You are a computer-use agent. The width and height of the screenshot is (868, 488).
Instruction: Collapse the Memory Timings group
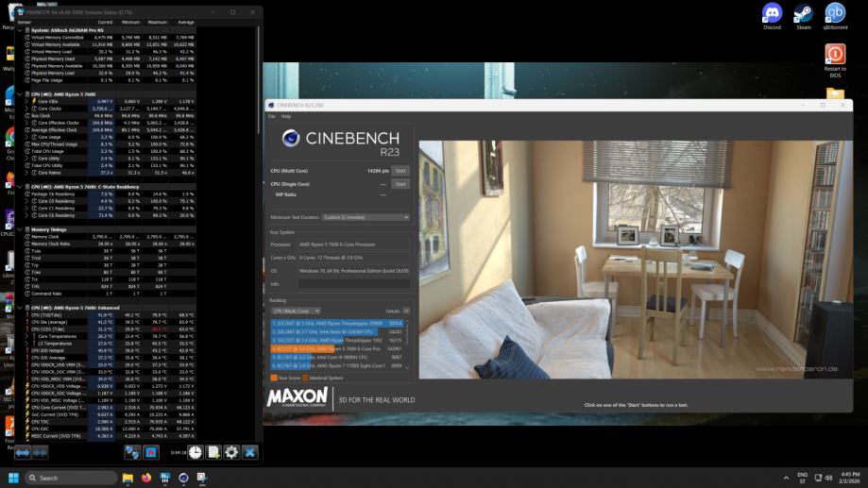click(20, 229)
